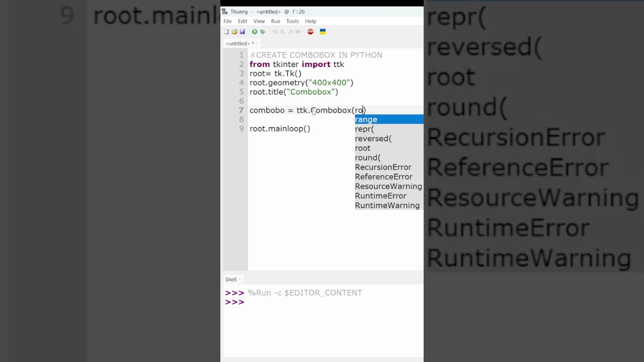Open the Edit menu

pos(243,21)
